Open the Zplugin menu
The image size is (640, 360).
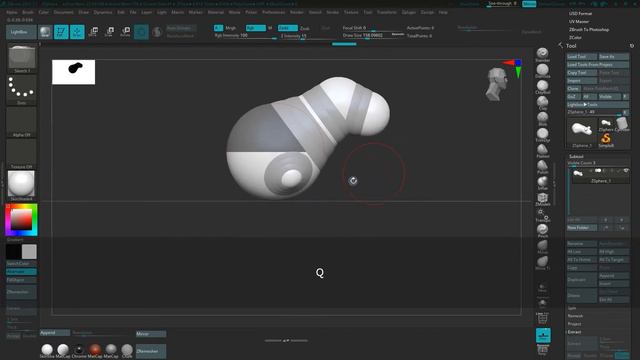click(409, 12)
